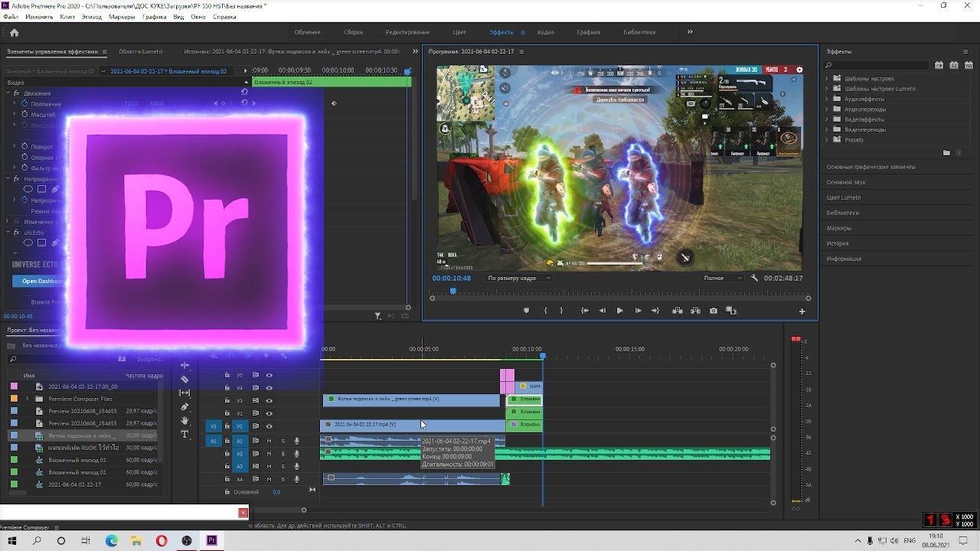Open the Button Editor plus icon
This screenshot has width=980, height=551.
click(802, 311)
